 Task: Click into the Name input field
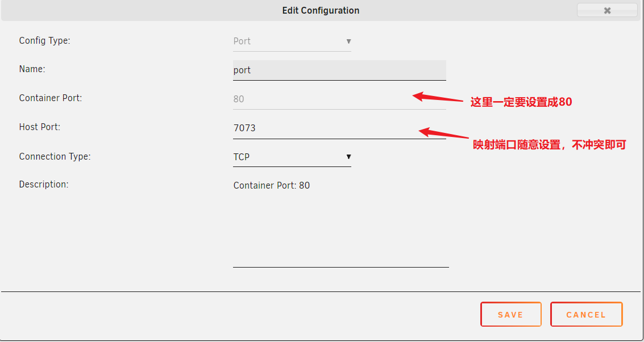click(339, 70)
